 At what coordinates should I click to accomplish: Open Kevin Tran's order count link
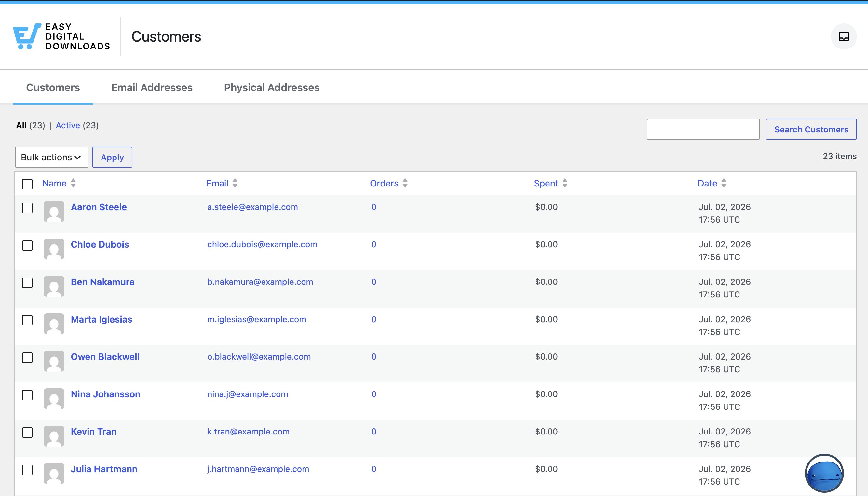point(373,432)
